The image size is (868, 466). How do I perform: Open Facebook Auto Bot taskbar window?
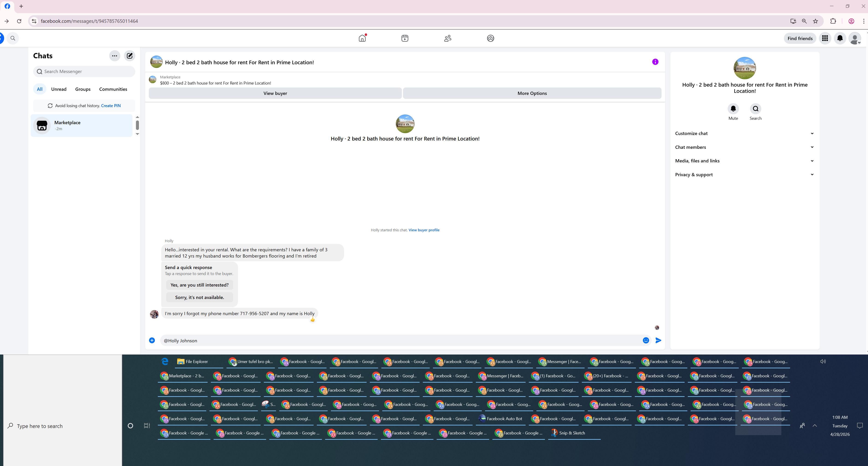tap(501, 419)
